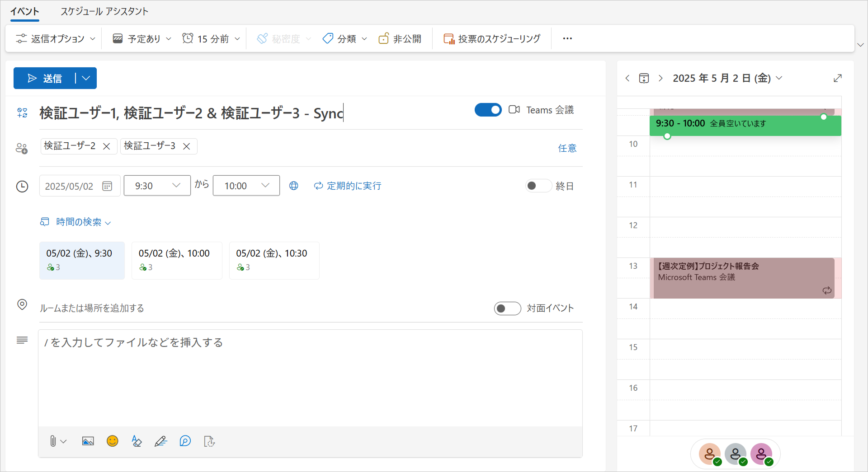Click the 送信 send button
Image resolution: width=868 pixels, height=472 pixels.
point(45,79)
